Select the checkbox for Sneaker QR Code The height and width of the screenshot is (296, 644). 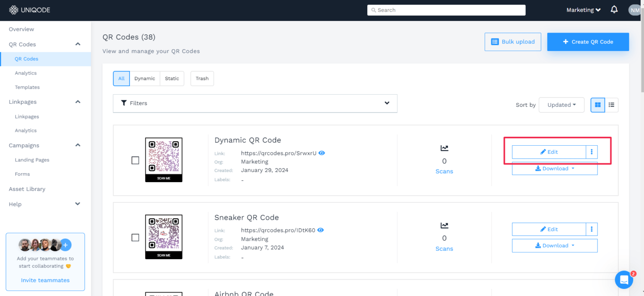click(135, 237)
